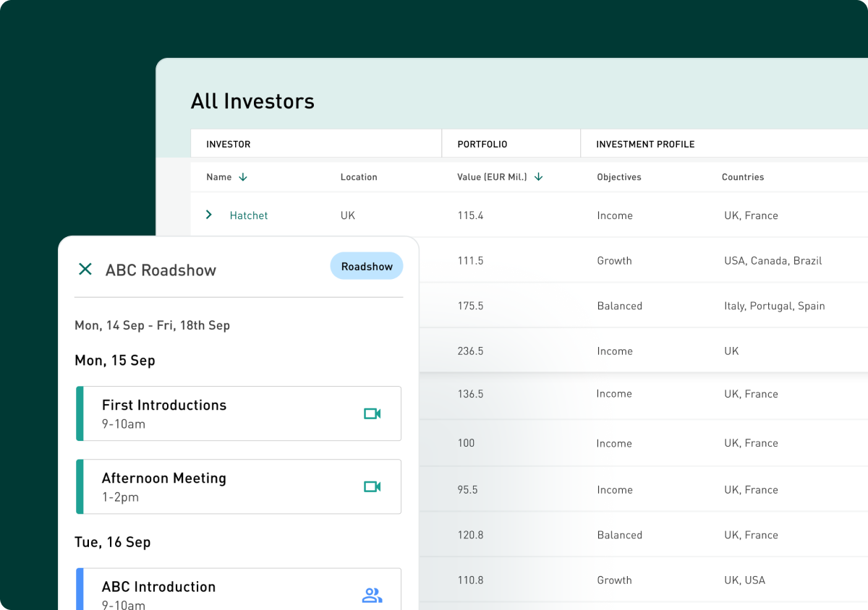The image size is (868, 610).
Task: Click people icon on ABC Introduction
Action: 372,596
